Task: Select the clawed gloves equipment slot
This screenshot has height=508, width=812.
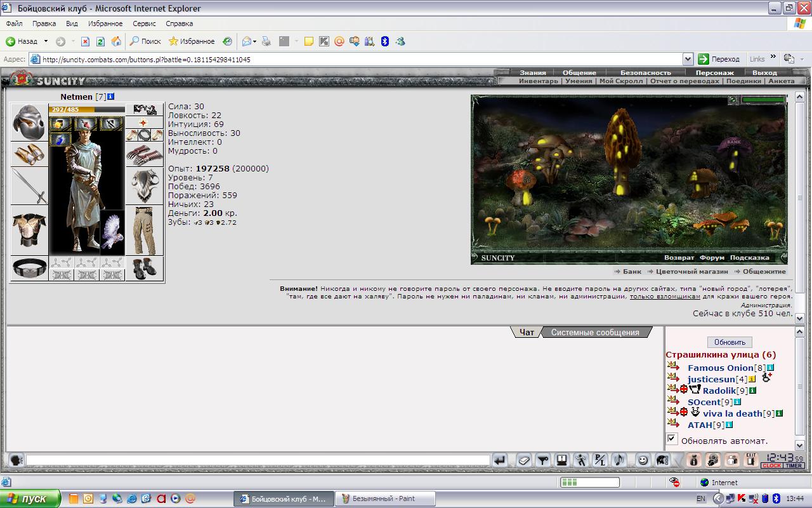Action: click(x=145, y=154)
